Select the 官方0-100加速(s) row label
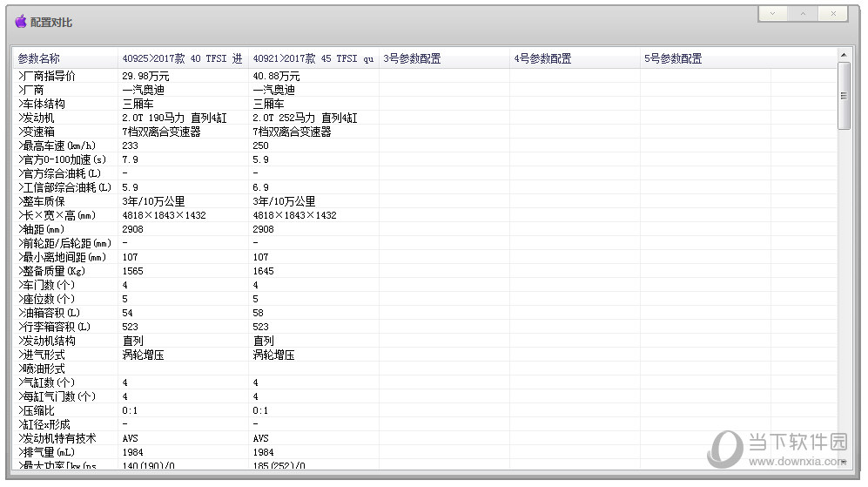The height and width of the screenshot is (487, 868). pyautogui.click(x=62, y=159)
